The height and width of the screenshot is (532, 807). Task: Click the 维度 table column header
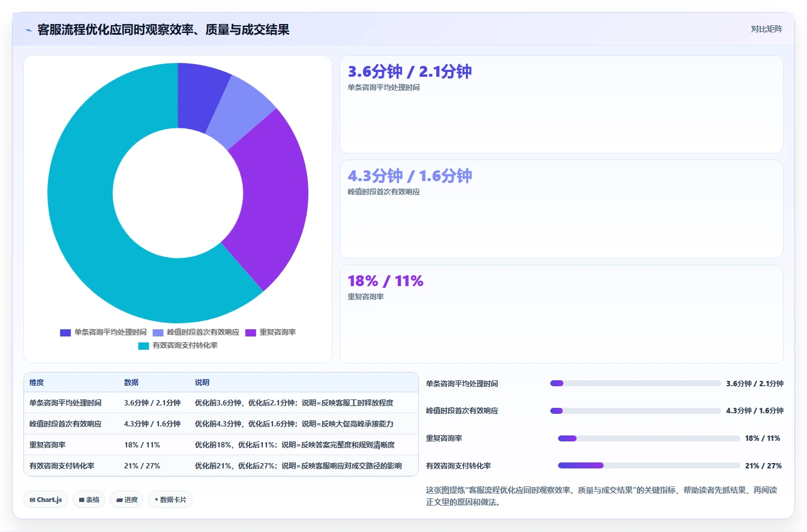pos(37,383)
